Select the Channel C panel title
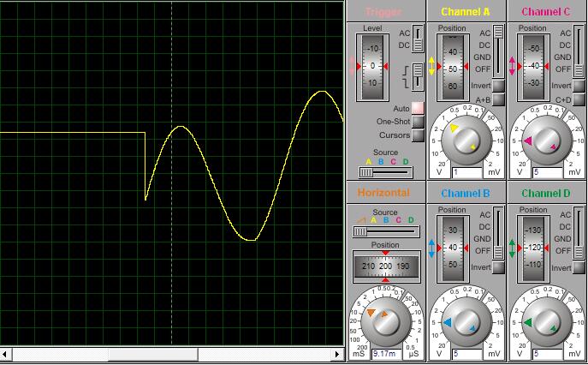The height and width of the screenshot is (365, 588). pos(545,12)
